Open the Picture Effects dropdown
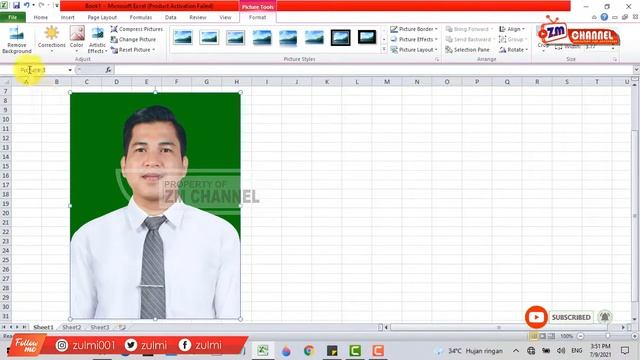Viewport: 640px width, 360px height. point(414,39)
